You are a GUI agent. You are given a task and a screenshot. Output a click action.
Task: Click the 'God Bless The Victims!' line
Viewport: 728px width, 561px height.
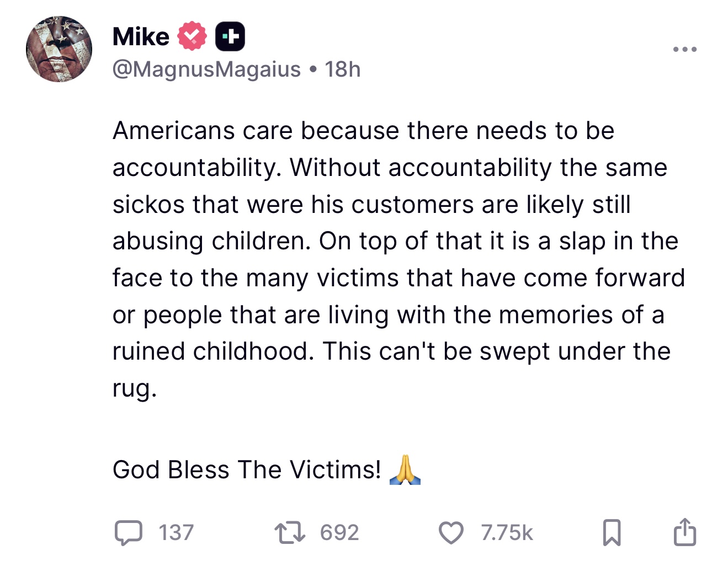click(247, 470)
